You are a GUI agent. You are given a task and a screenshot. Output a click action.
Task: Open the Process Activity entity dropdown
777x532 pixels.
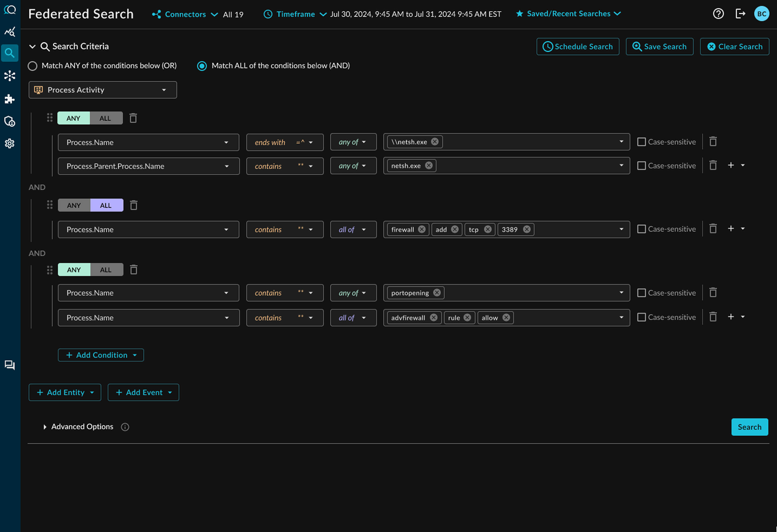click(x=103, y=90)
